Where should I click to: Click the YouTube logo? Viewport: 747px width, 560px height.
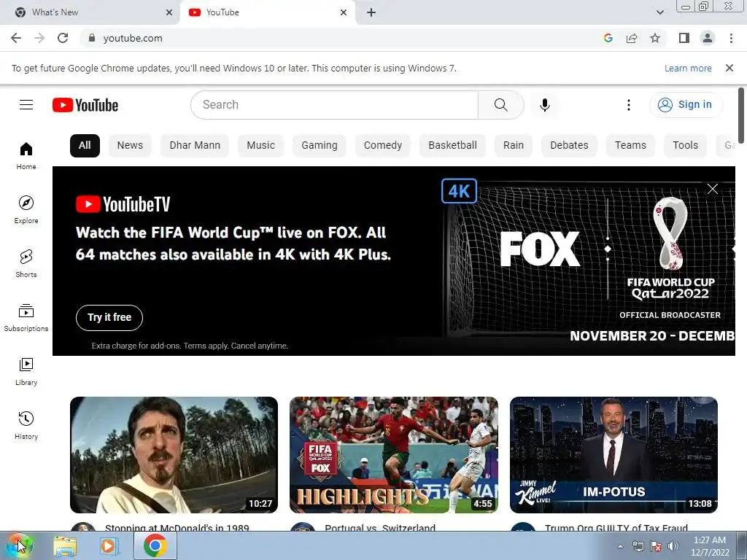85,105
